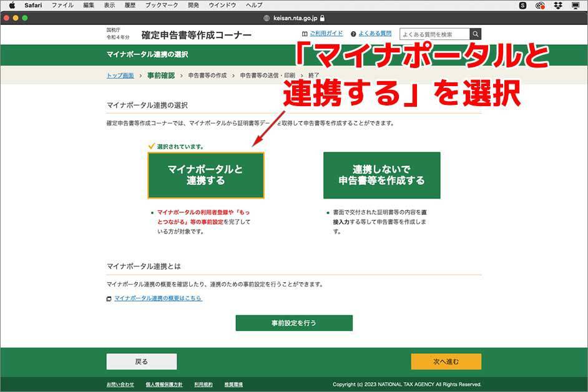
Task: Open the ブックマーク menu
Action: (162, 5)
